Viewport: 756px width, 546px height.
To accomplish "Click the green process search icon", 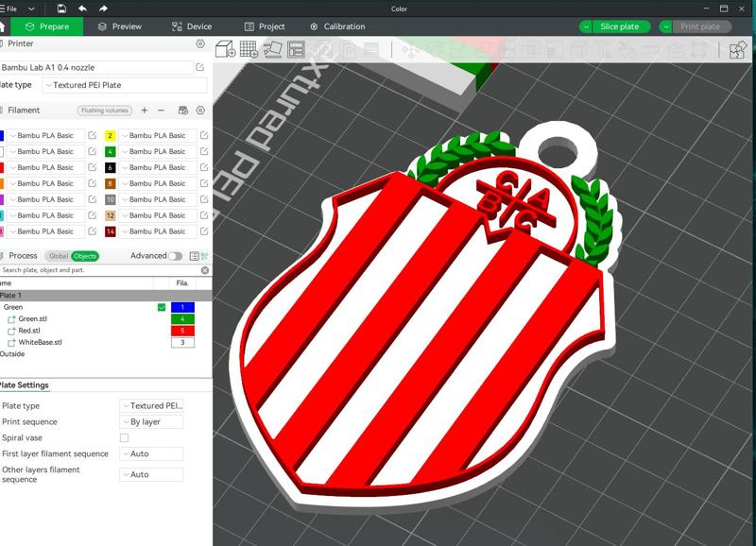I will [x=205, y=256].
